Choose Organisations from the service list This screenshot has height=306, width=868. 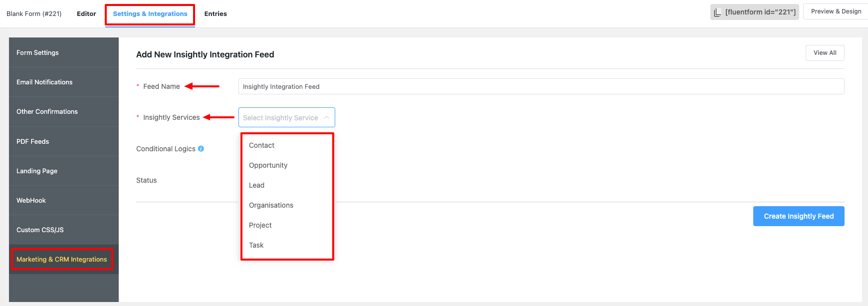(x=287, y=205)
